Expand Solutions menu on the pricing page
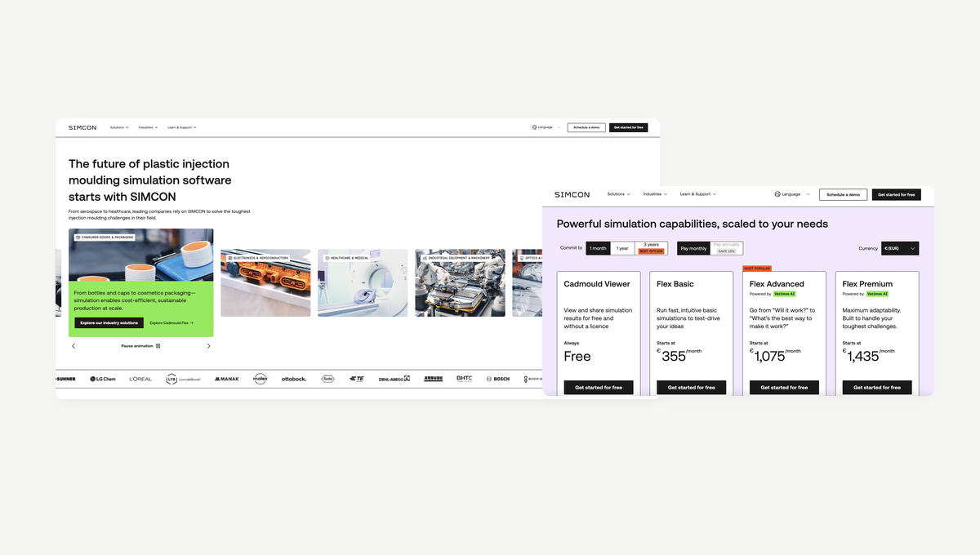 coord(619,194)
